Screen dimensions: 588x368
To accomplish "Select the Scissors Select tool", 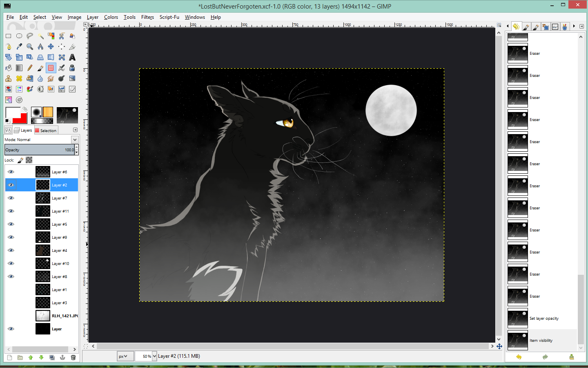I will pyautogui.click(x=62, y=36).
